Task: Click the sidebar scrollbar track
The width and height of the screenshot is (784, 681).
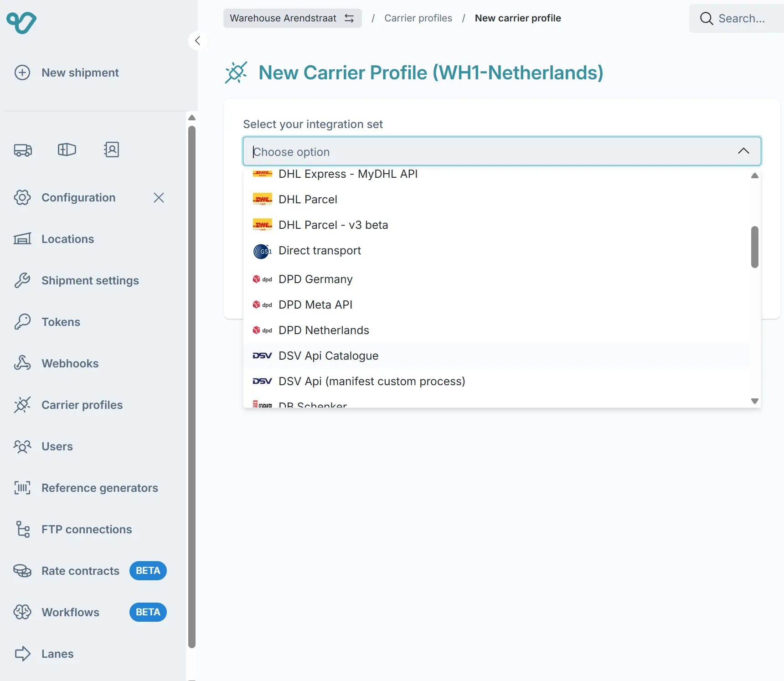Action: (192, 387)
